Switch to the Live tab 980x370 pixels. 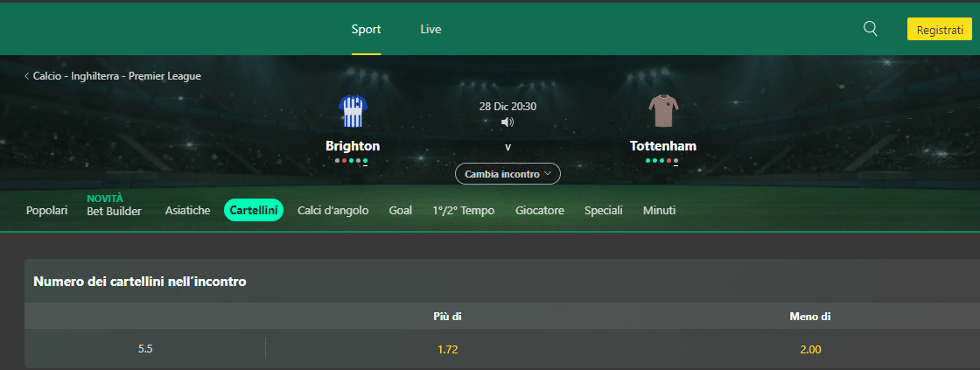(x=430, y=29)
